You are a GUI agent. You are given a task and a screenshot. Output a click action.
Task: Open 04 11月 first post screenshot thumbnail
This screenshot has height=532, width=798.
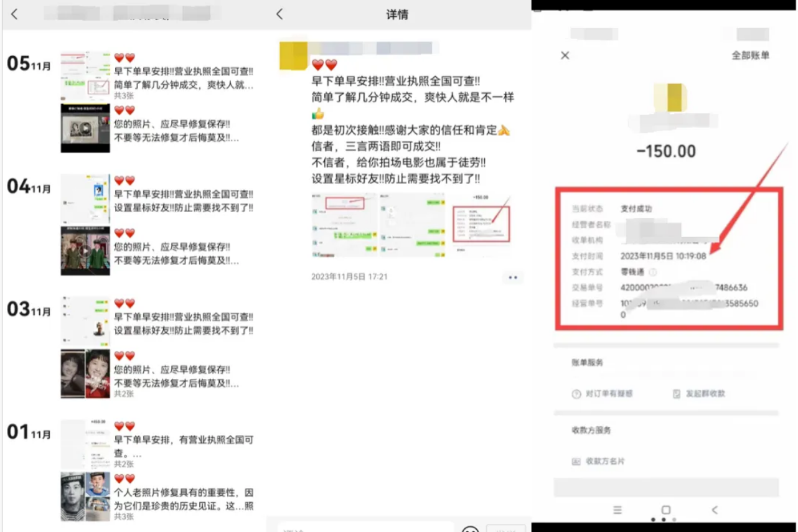pos(85,198)
